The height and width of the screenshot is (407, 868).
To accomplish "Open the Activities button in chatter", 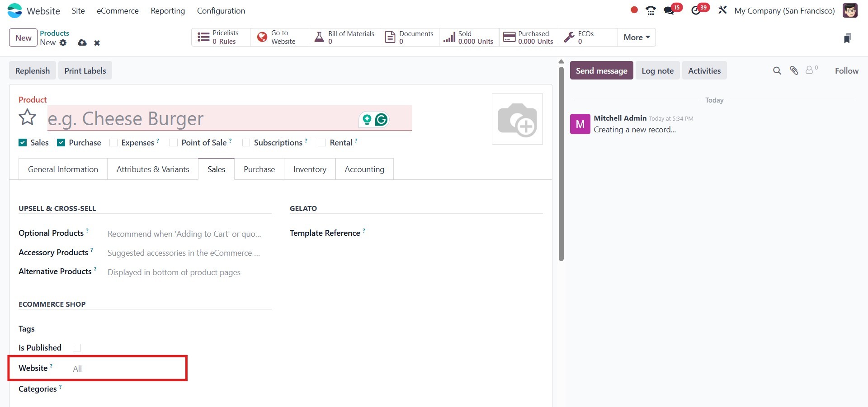I will (x=704, y=70).
